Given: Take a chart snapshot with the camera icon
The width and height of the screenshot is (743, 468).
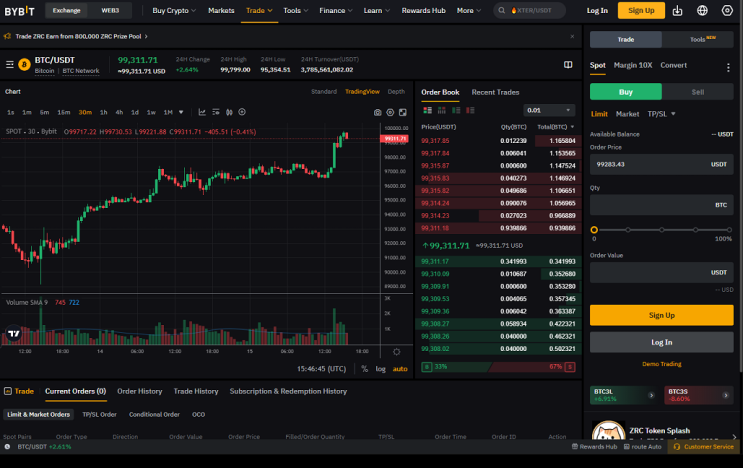Looking at the screenshot, I should (377, 113).
